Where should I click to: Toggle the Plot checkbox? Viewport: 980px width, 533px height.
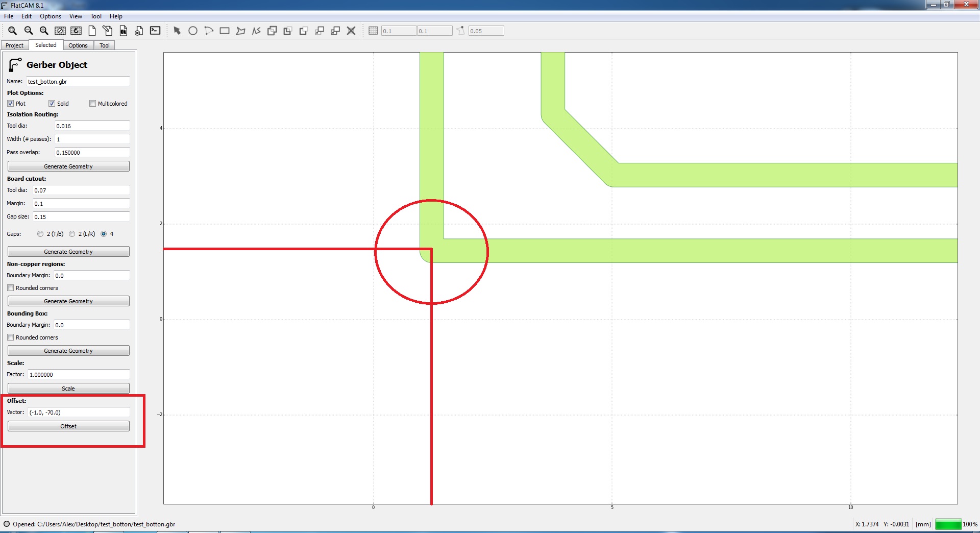tap(10, 104)
